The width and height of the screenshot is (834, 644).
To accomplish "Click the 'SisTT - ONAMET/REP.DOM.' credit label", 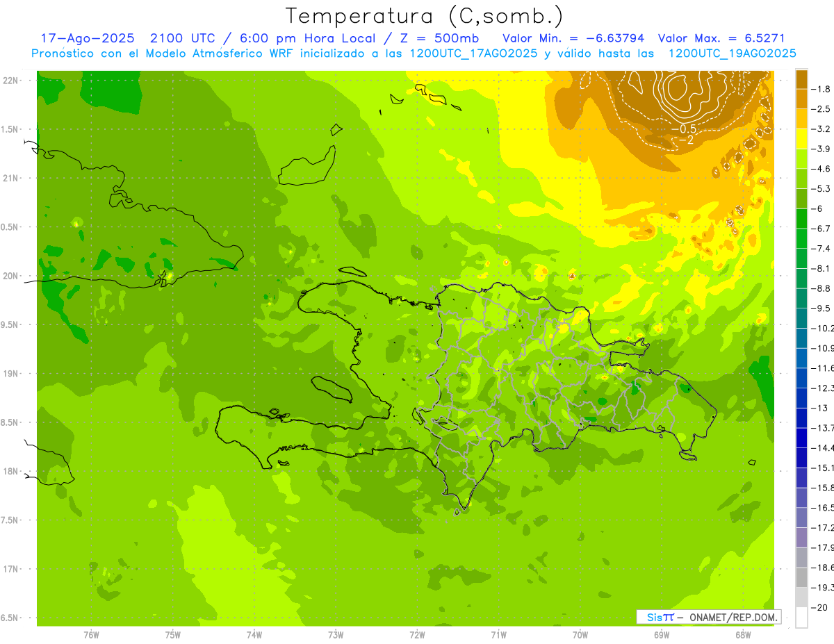I will pyautogui.click(x=708, y=617).
